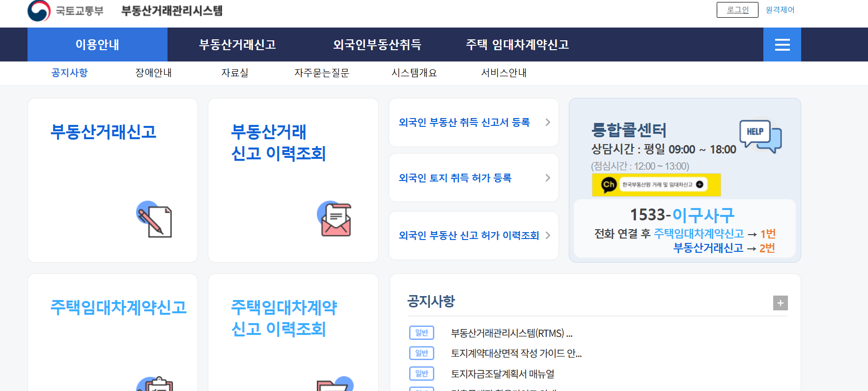Click the 부동산거래관리시스템 site title
This screenshot has height=391, width=868.
(172, 11)
